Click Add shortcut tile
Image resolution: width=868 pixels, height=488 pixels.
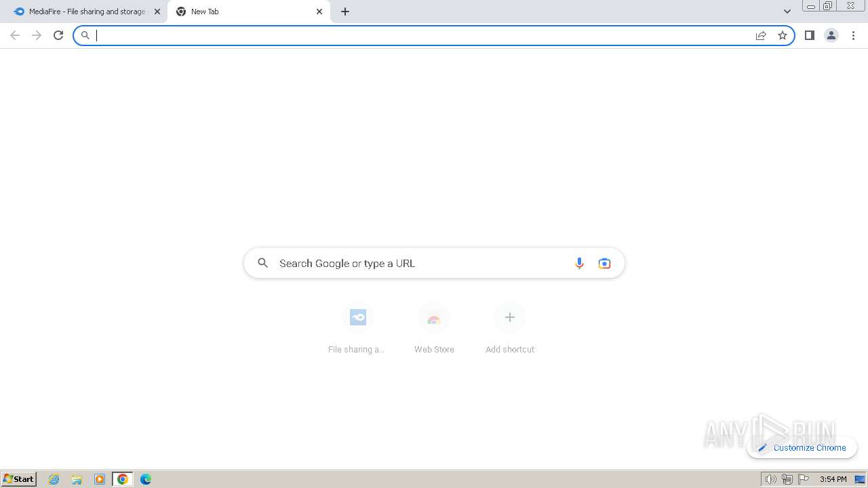coord(510,328)
